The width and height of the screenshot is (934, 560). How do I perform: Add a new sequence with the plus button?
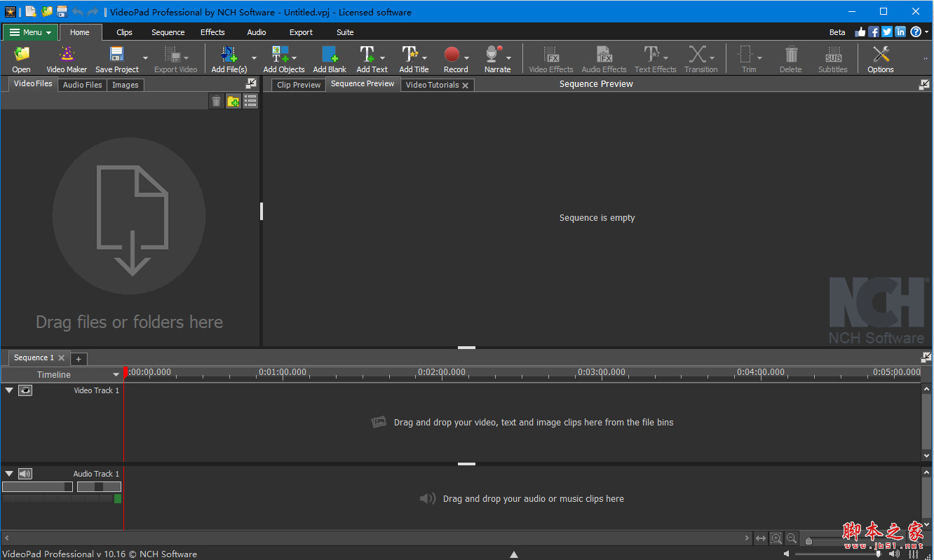[x=79, y=359]
